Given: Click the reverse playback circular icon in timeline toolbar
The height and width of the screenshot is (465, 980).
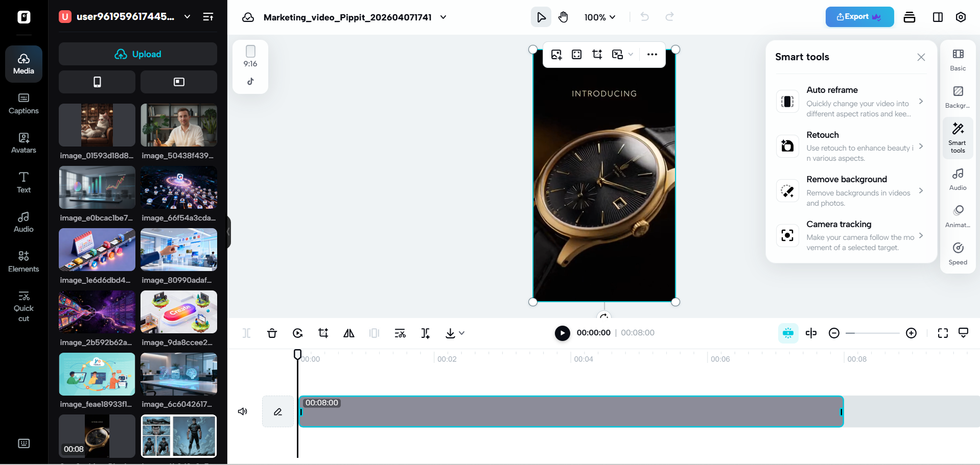Looking at the screenshot, I should (297, 333).
